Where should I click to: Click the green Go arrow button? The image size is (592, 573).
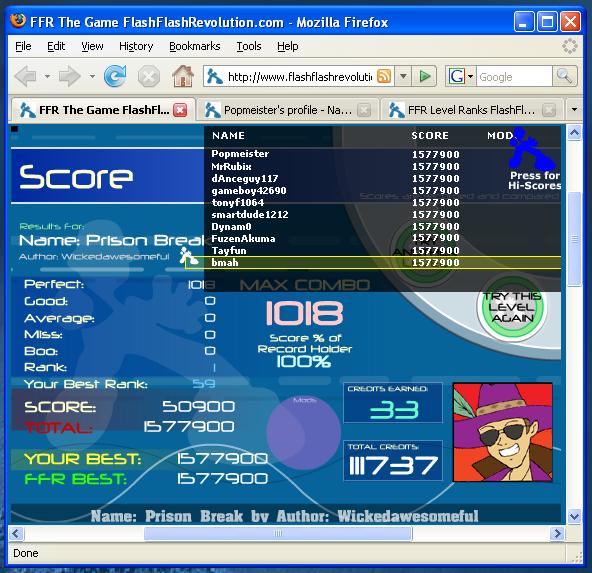click(x=425, y=76)
